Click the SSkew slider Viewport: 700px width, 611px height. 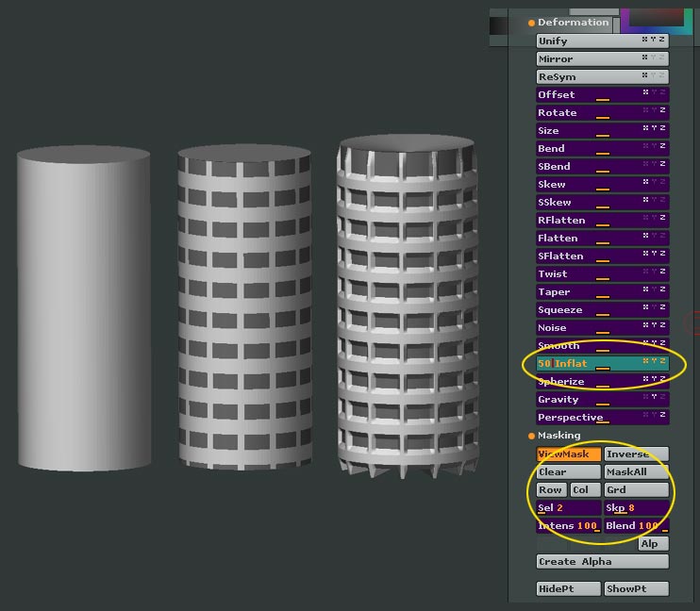click(602, 202)
